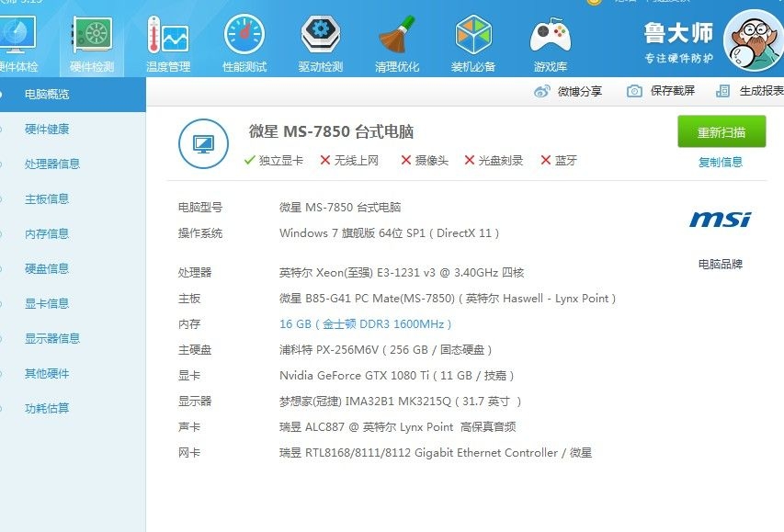Click the 浦科特 PX-256M6V disk value
This screenshot has width=784, height=532.
pyautogui.click(x=385, y=350)
